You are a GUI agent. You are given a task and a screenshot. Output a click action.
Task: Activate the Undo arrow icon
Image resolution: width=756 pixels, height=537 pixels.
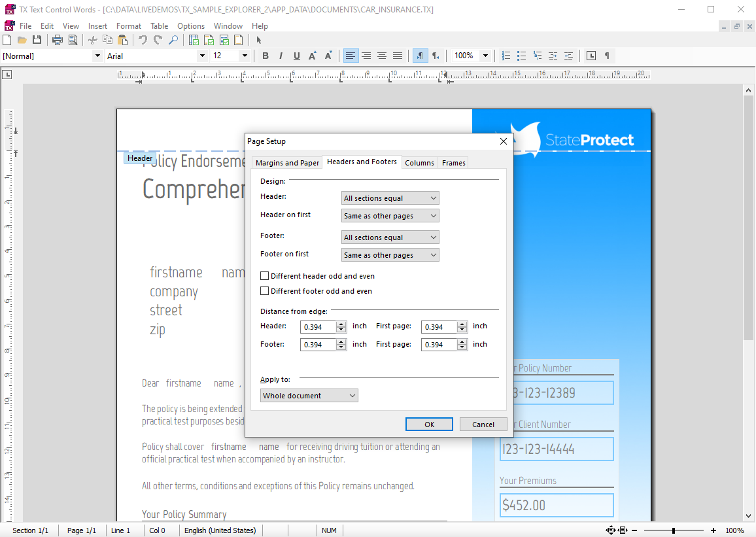click(x=142, y=39)
